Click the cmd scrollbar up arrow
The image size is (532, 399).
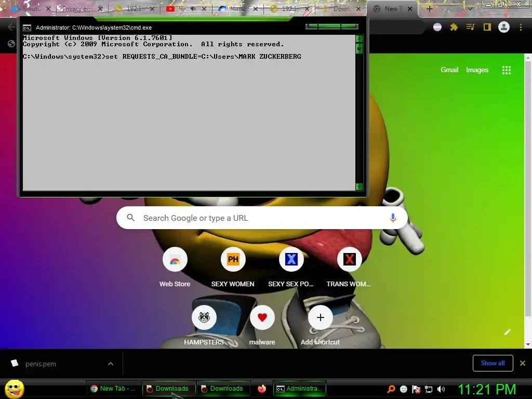(359, 38)
